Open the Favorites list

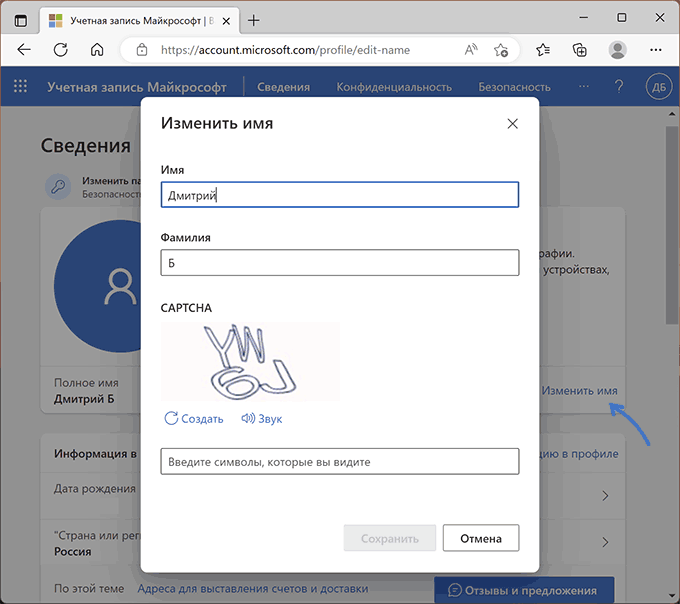pyautogui.click(x=543, y=50)
